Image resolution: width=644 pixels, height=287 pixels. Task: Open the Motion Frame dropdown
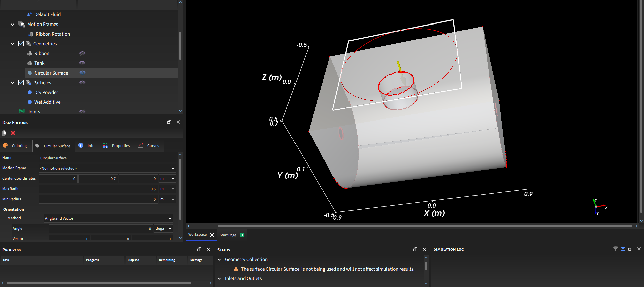pos(107,168)
